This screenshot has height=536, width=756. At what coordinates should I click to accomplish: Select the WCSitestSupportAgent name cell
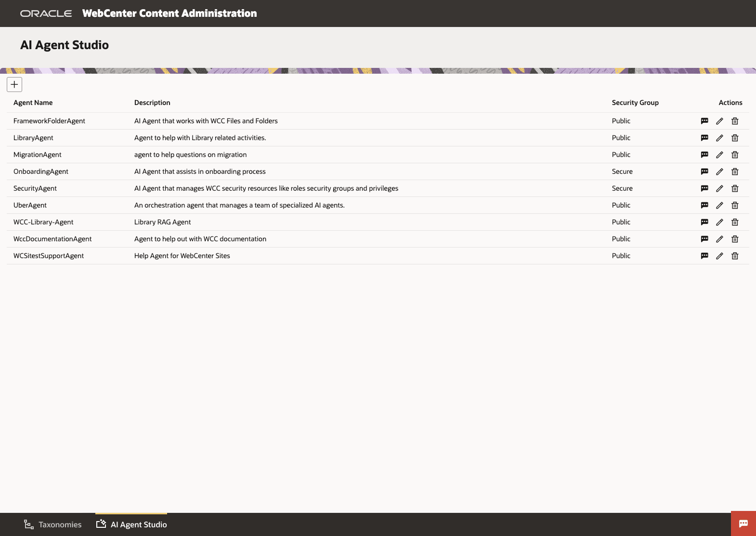pyautogui.click(x=49, y=256)
